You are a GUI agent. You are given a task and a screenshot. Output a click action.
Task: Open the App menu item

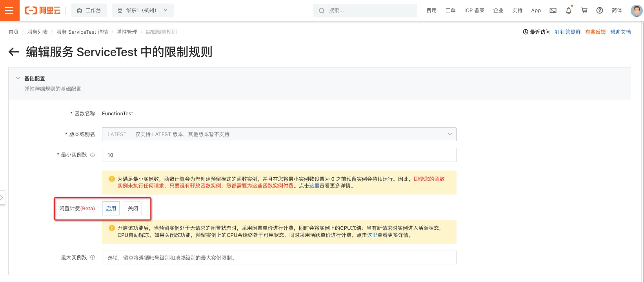(536, 11)
